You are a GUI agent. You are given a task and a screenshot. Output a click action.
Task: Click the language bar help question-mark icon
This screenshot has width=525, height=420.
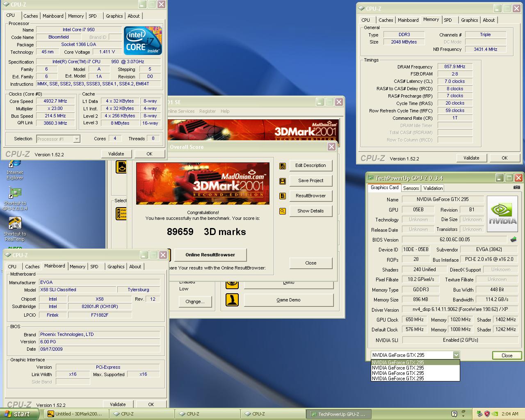(x=454, y=414)
